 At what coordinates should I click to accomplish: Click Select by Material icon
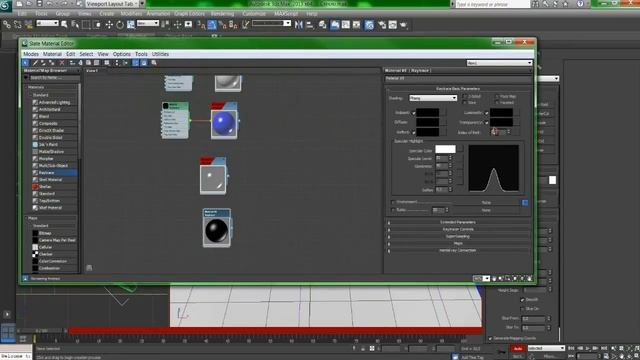pos(154,63)
